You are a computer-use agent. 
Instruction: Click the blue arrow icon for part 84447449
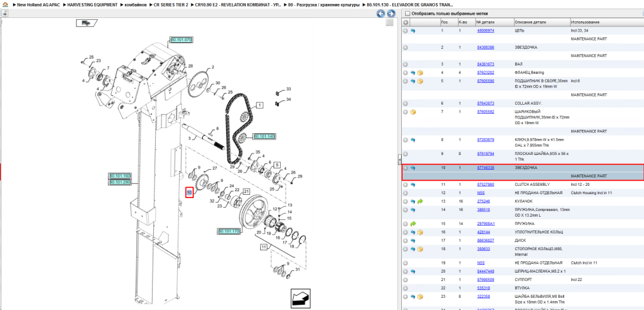pos(413,271)
